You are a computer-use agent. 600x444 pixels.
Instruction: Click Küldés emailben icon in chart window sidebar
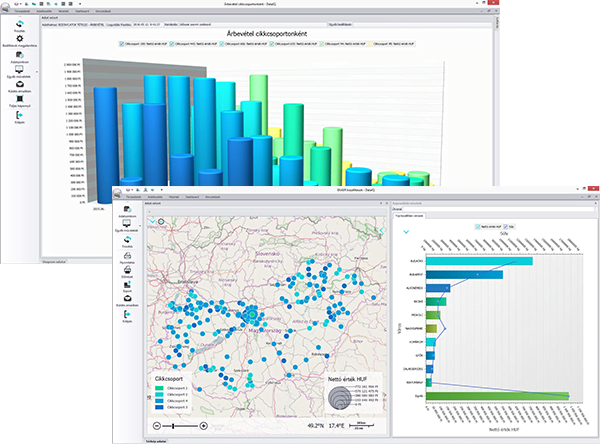20,85
